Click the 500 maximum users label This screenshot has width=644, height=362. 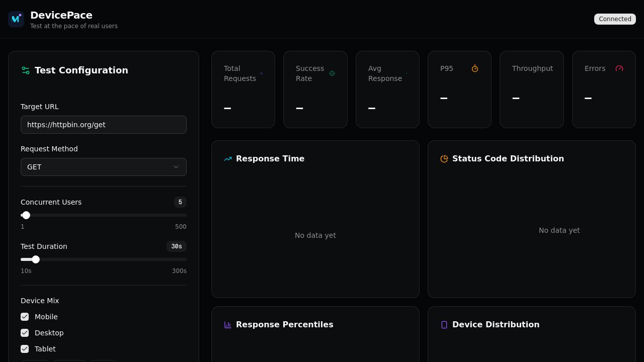[181, 227]
